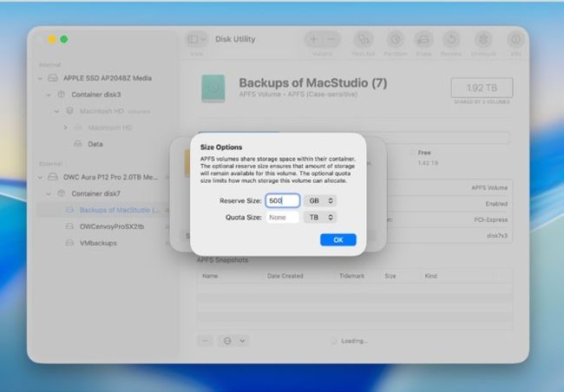Image resolution: width=564 pixels, height=392 pixels.
Task: Open the Quota Size unit dropdown (TB)
Action: point(319,218)
